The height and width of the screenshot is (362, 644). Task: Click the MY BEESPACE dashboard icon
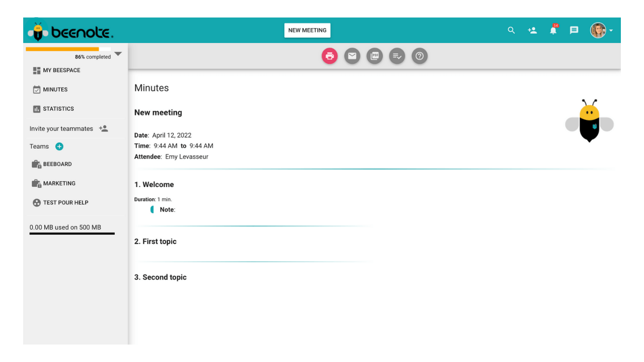tap(36, 70)
